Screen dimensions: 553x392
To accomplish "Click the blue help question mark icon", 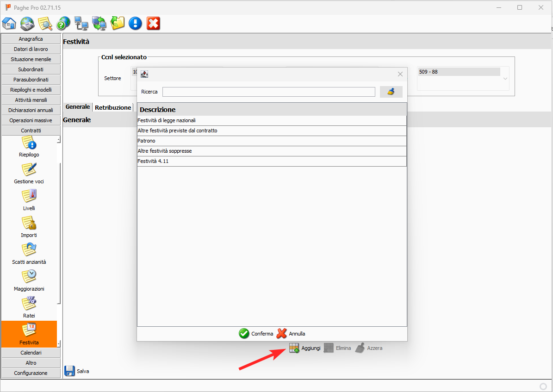I will tap(63, 23).
